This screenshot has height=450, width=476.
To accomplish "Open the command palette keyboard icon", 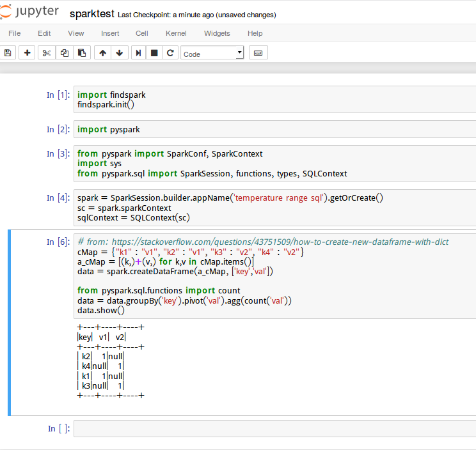I will coord(258,53).
